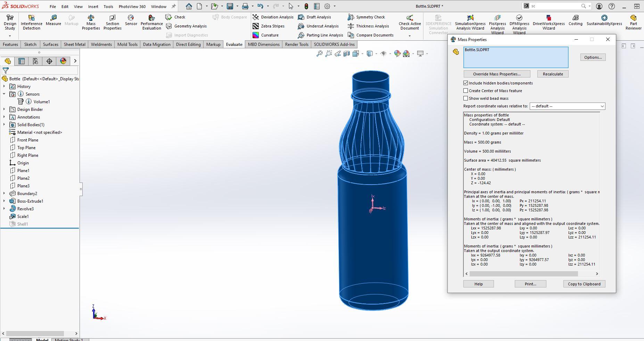Switch to PropertyManager tab icon
Image resolution: width=644 pixels, height=341 pixels.
(22, 61)
